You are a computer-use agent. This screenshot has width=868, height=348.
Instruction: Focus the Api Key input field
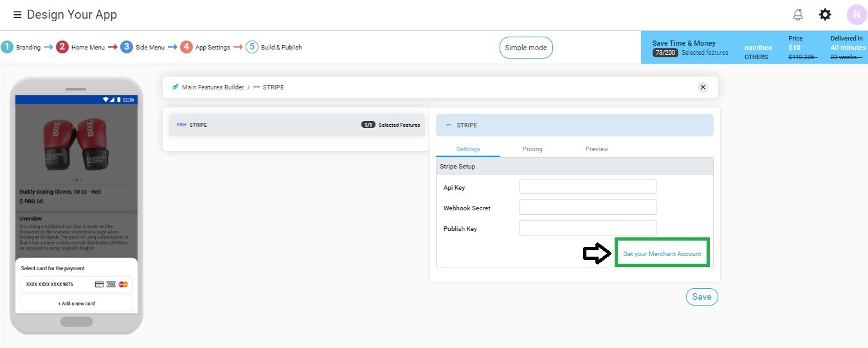(x=588, y=187)
